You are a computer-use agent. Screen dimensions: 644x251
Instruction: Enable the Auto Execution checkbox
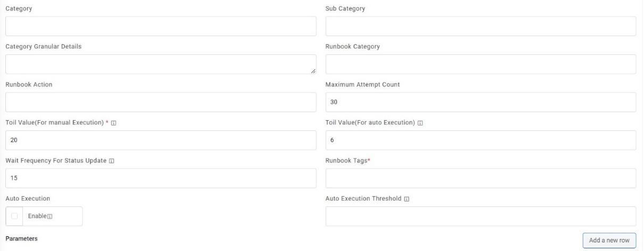click(x=14, y=216)
